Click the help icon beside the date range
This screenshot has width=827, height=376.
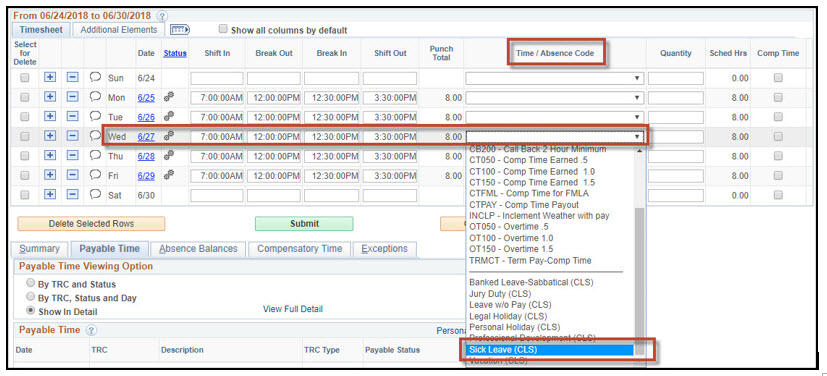tap(162, 16)
